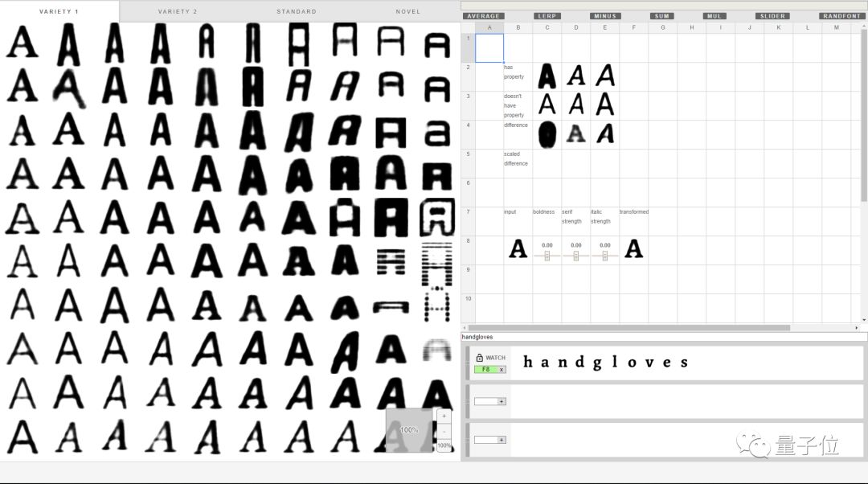
Task: Click the zoom in plus button
Action: click(444, 416)
